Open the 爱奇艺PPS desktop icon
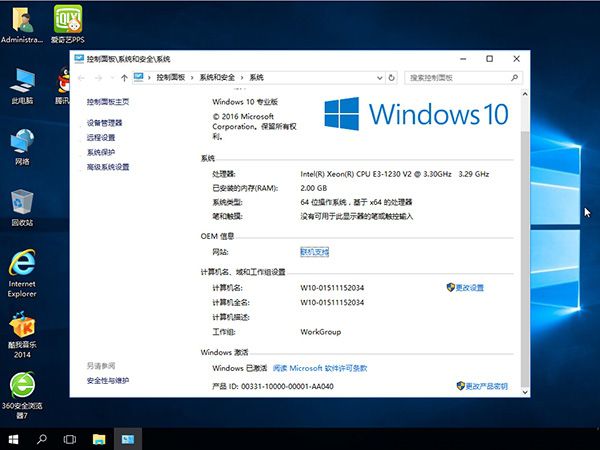Screen dimensions: 600x450 [x=67, y=20]
